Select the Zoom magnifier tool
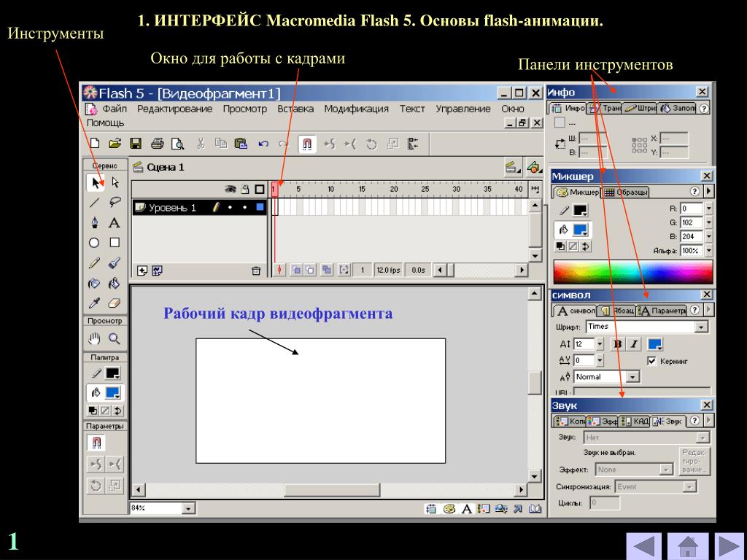The width and height of the screenshot is (747, 560). tap(115, 338)
